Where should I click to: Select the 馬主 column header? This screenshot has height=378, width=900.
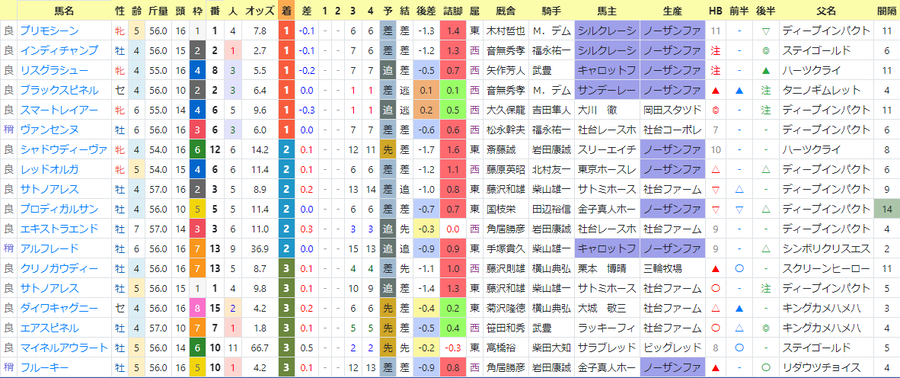pos(606,11)
